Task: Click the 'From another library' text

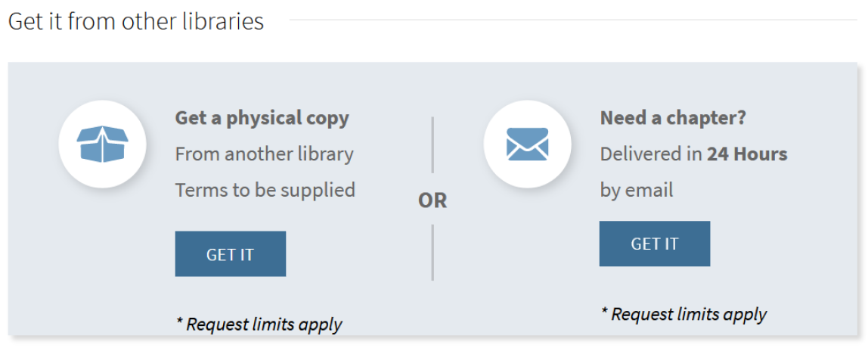Action: pyautogui.click(x=264, y=154)
